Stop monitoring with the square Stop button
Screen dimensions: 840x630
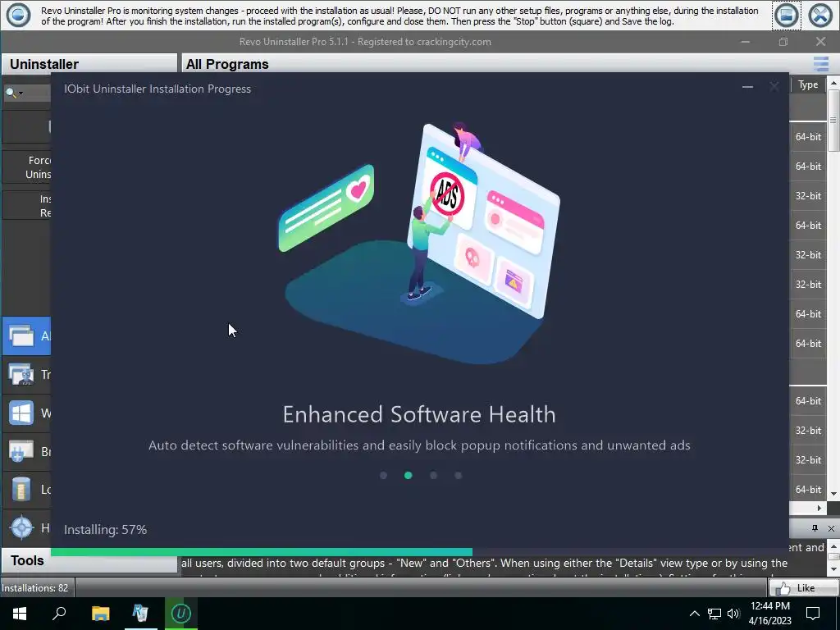(787, 15)
